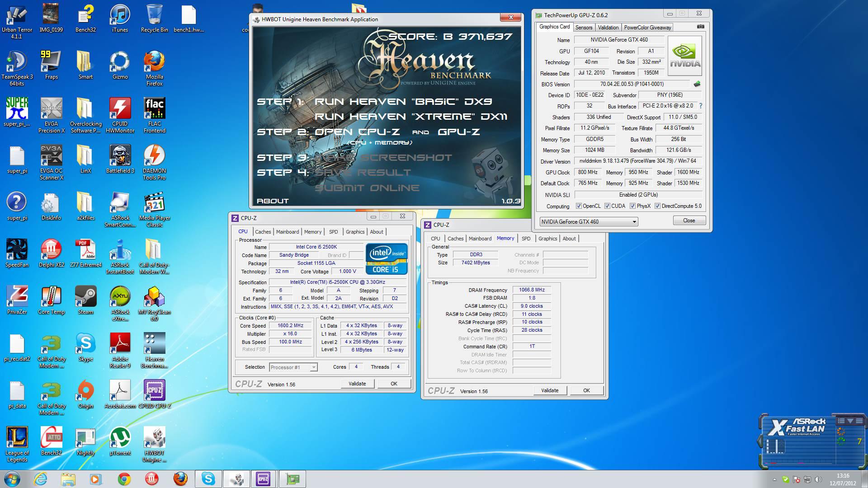Launch Origin desktop icon
The image size is (868, 488).
coord(85,394)
